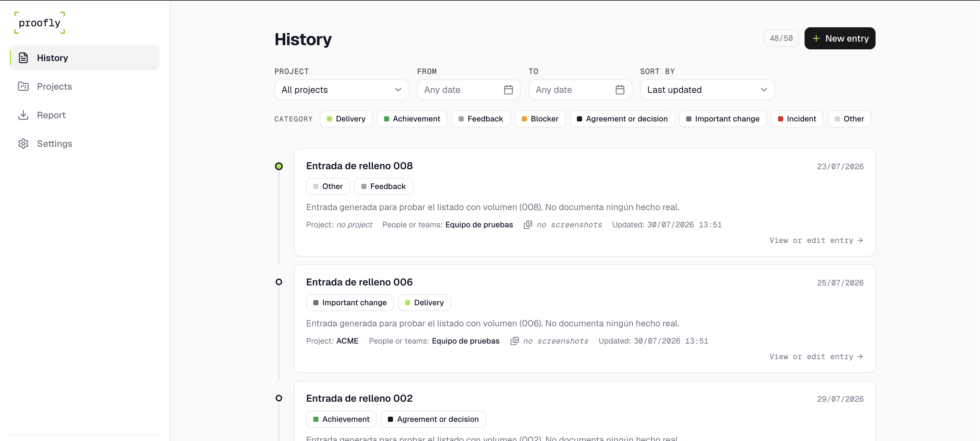Open the Last updated sort dropdown
Viewport: 980px width, 441px height.
click(707, 90)
